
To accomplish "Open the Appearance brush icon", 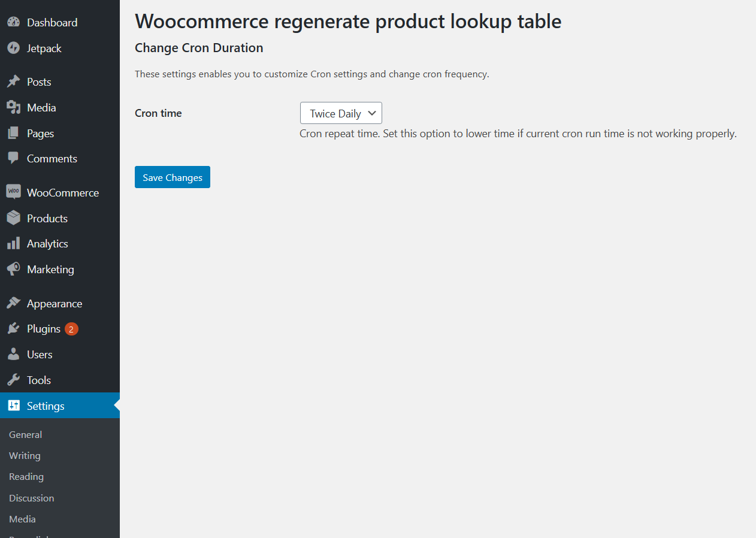I will 13,303.
